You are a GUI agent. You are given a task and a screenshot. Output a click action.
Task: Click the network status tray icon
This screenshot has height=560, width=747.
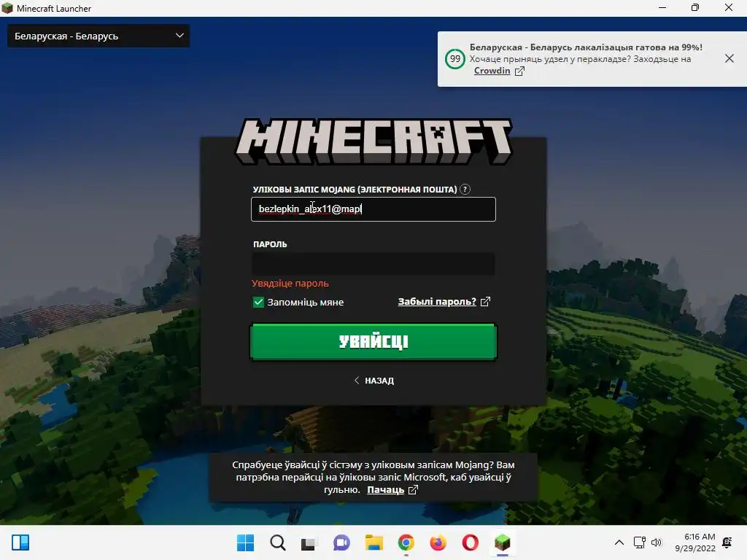[x=639, y=542]
